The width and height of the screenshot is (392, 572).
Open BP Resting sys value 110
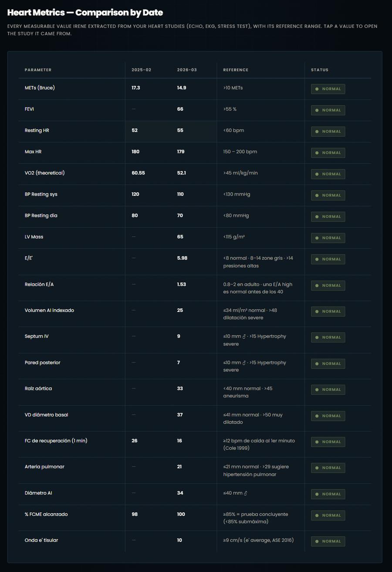(180, 195)
